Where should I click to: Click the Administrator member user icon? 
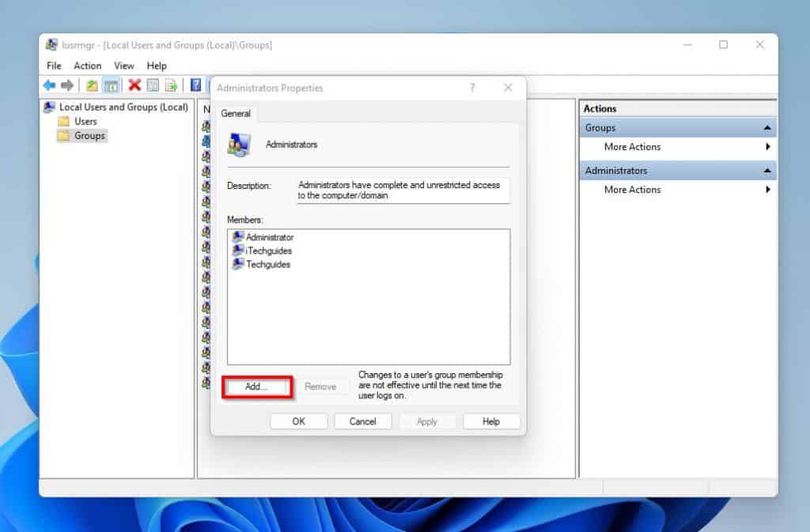click(x=237, y=237)
